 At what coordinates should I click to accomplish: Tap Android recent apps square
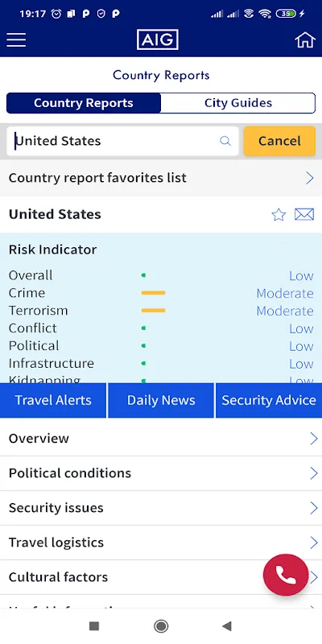point(94,626)
